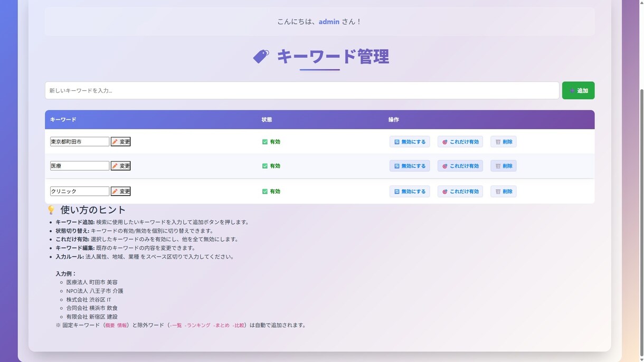
Task: Click the キーワード編集 hint line
Action: tap(126, 248)
